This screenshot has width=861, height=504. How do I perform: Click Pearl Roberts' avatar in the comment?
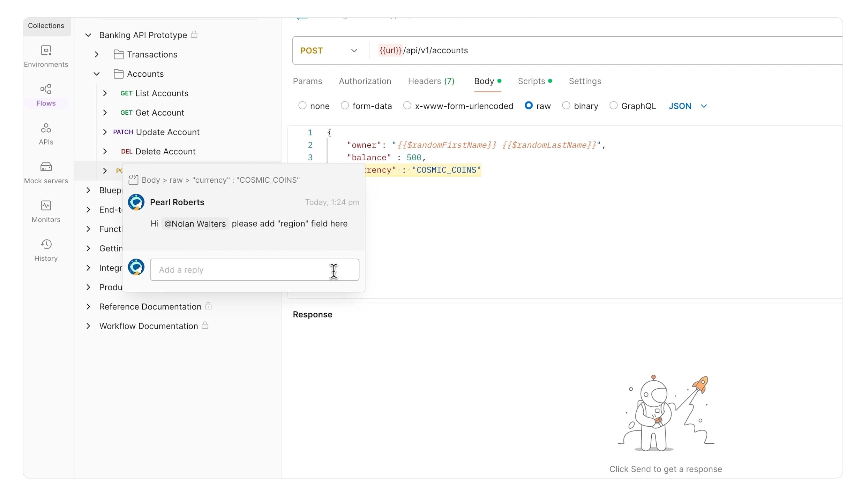136,202
